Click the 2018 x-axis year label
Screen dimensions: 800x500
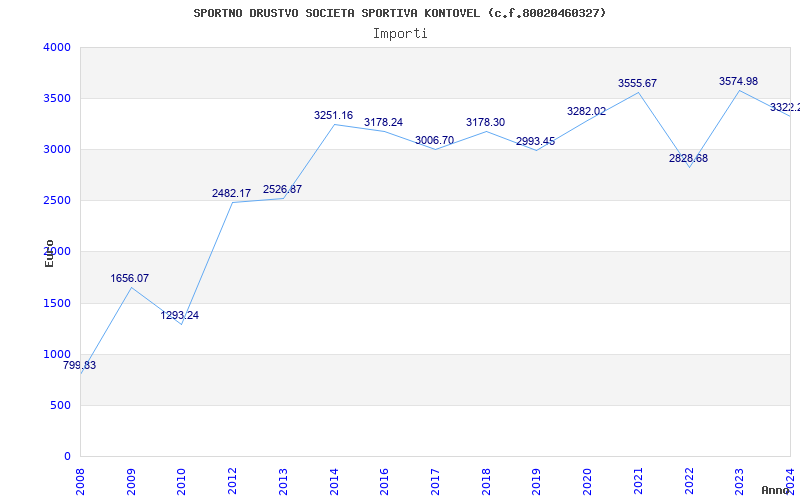[486, 482]
